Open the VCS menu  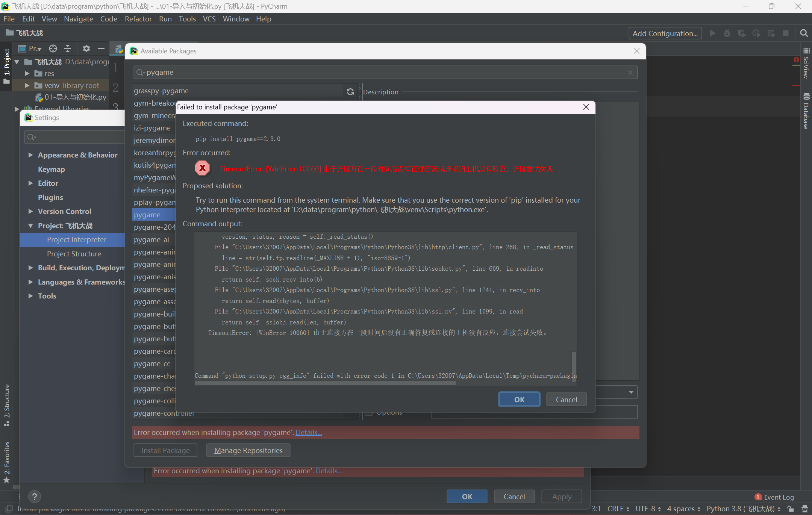coord(209,19)
